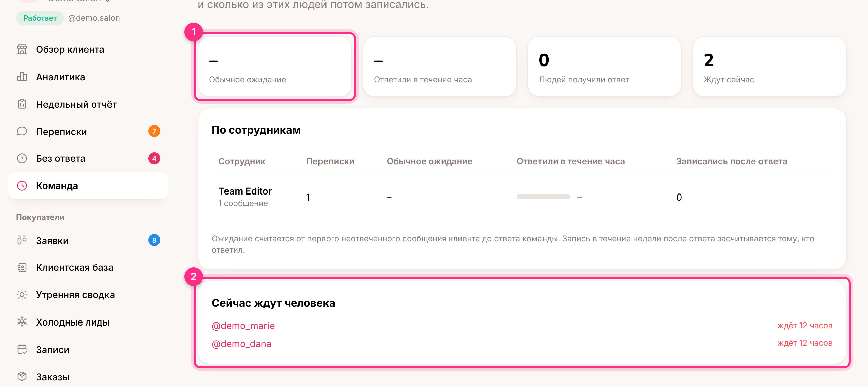Viewport: 868px width, 387px height.
Task: Go to the Аналитика section
Action: pos(88,77)
